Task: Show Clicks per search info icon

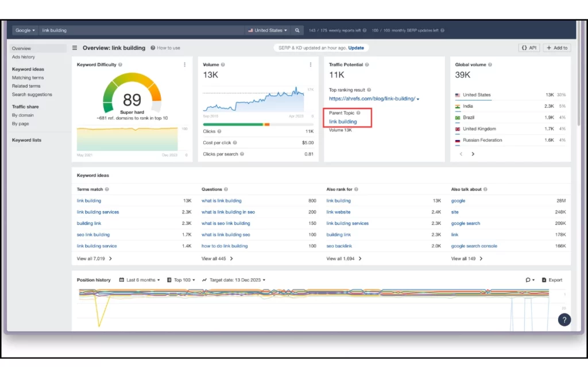Action: pyautogui.click(x=242, y=154)
